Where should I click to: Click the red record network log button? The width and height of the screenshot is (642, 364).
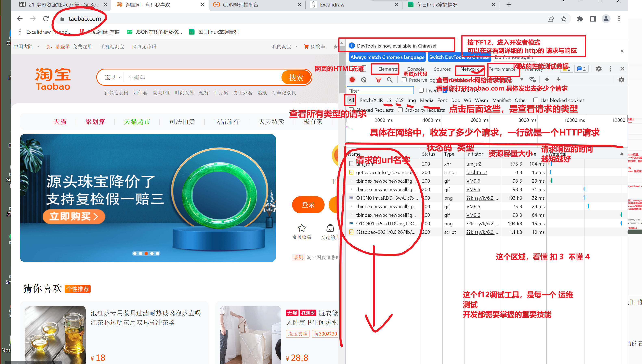[x=352, y=80]
